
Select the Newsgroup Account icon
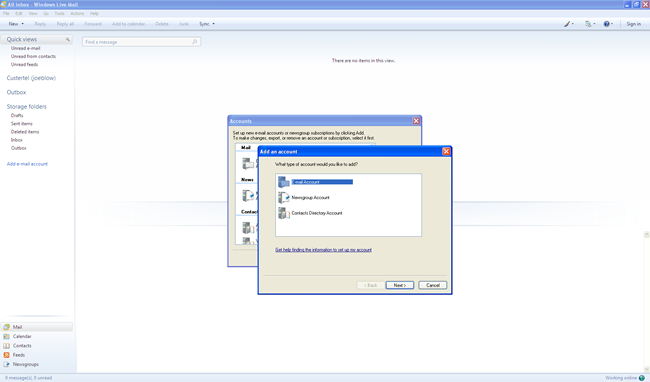pos(284,197)
